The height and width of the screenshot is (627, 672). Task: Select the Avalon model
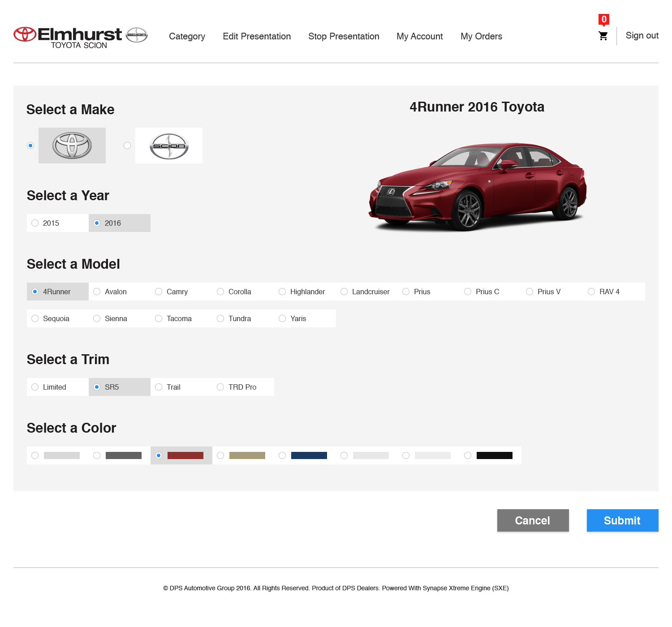click(120, 292)
